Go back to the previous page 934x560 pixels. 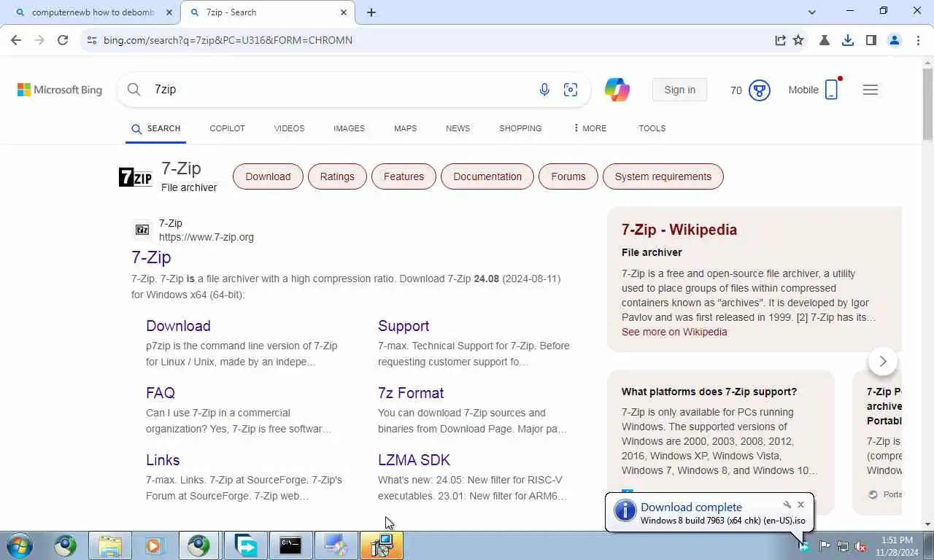16,40
